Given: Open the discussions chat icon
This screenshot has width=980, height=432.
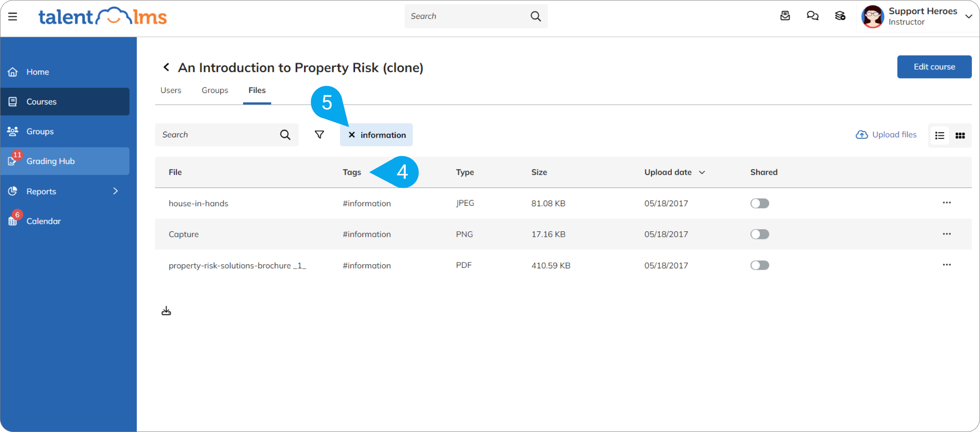Looking at the screenshot, I should point(813,16).
